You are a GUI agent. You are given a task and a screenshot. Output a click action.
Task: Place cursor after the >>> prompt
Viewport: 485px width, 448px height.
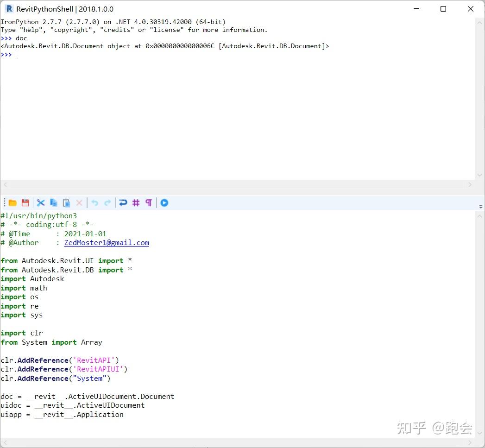pos(17,54)
